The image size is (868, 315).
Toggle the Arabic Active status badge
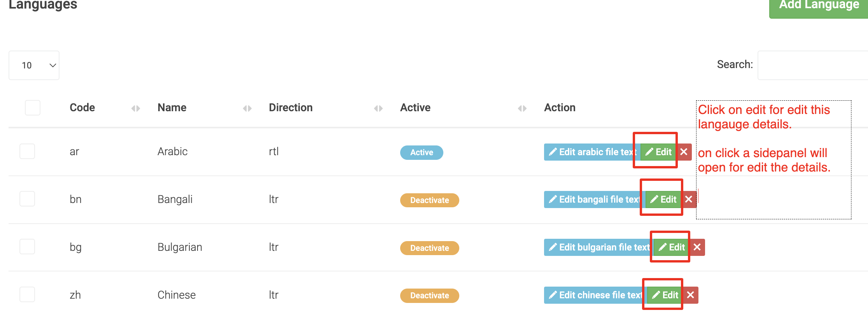coord(422,152)
